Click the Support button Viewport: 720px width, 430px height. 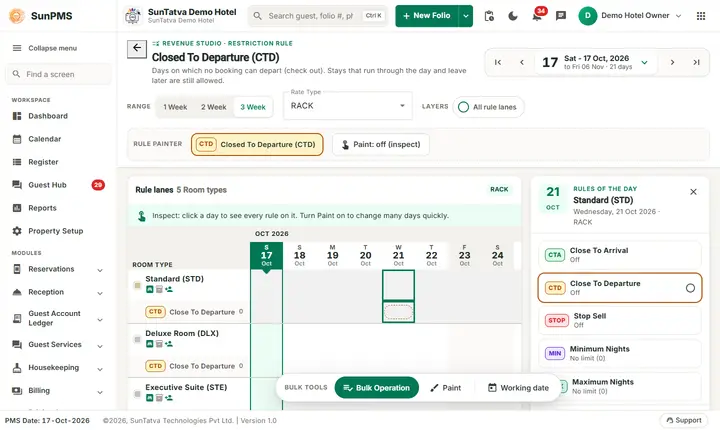(684, 420)
